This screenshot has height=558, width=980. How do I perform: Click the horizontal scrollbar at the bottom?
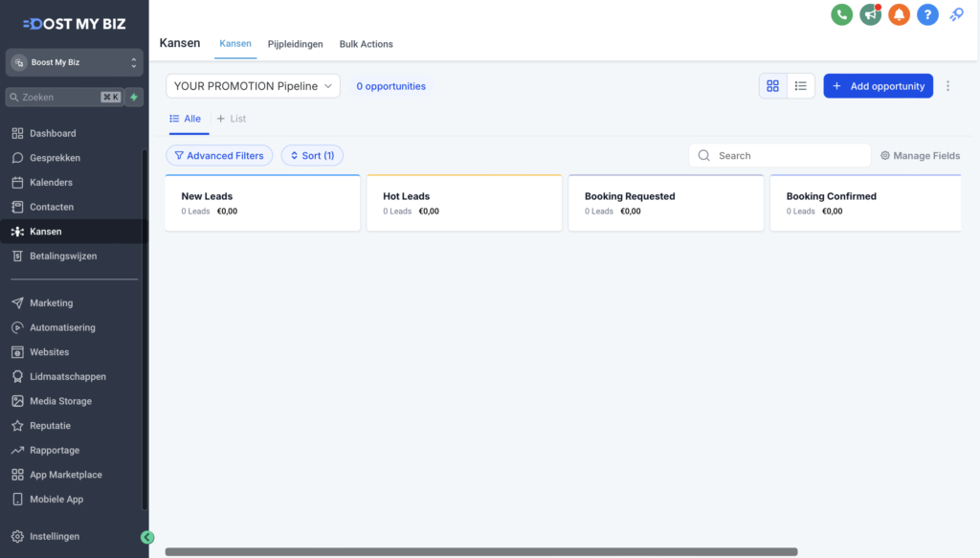coord(480,551)
